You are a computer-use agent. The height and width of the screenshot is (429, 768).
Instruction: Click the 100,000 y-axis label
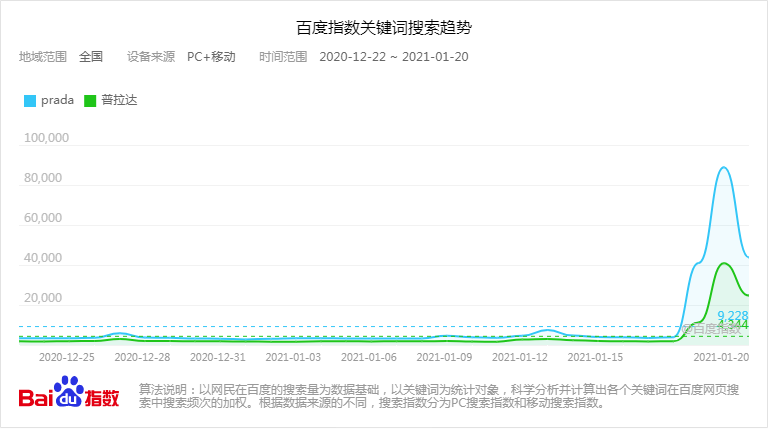pos(43,138)
